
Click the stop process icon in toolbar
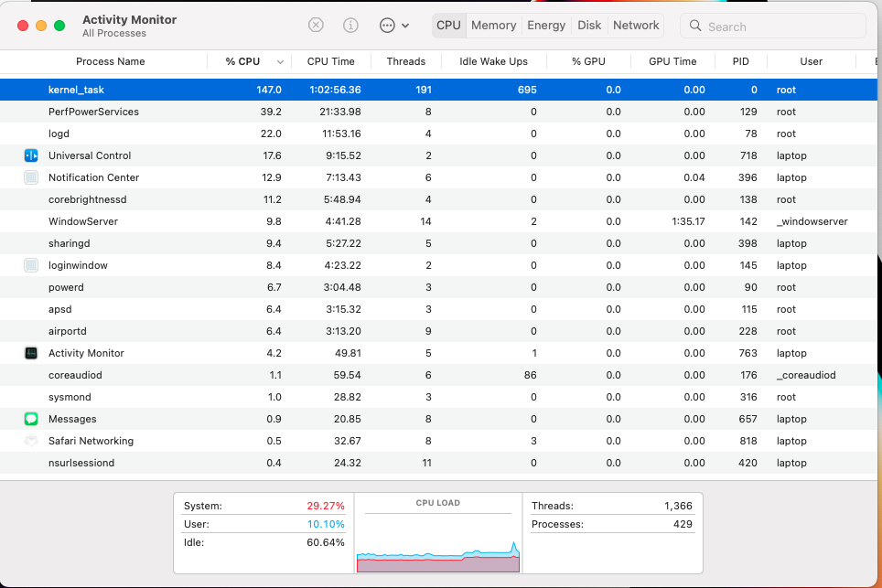pos(317,26)
